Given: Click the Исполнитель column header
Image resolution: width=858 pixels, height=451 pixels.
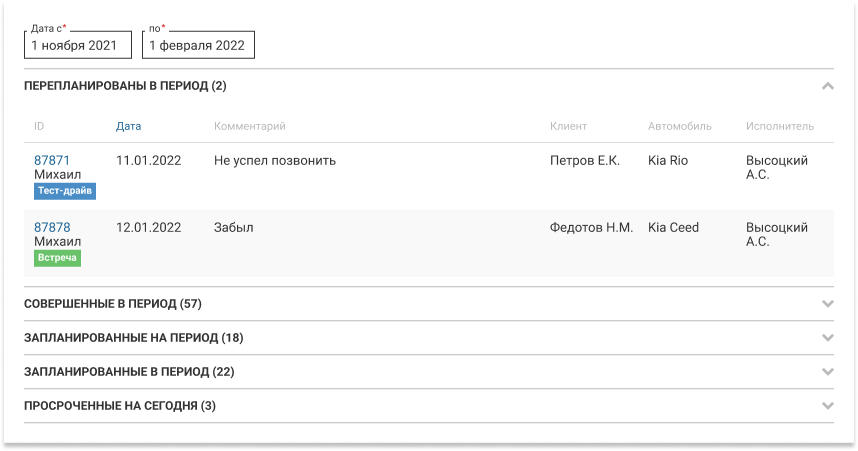Looking at the screenshot, I should tap(779, 126).
